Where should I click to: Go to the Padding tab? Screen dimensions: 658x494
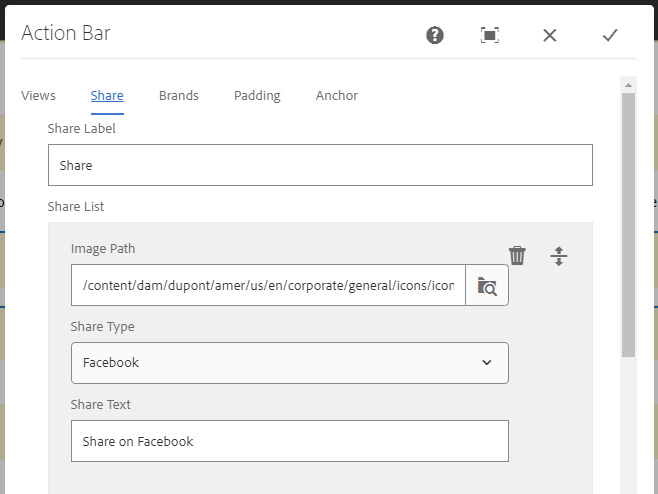point(257,96)
